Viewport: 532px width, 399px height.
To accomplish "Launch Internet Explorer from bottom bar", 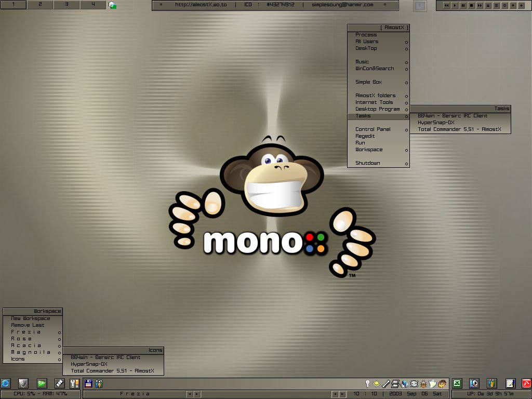I will [5, 384].
